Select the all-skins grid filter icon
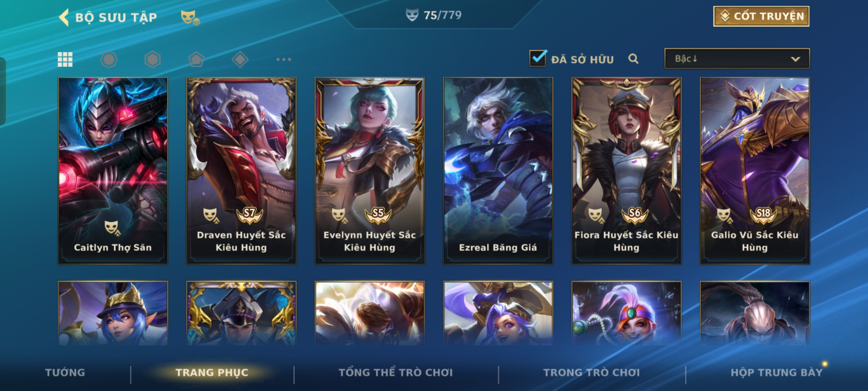The width and height of the screenshot is (868, 391). [65, 59]
